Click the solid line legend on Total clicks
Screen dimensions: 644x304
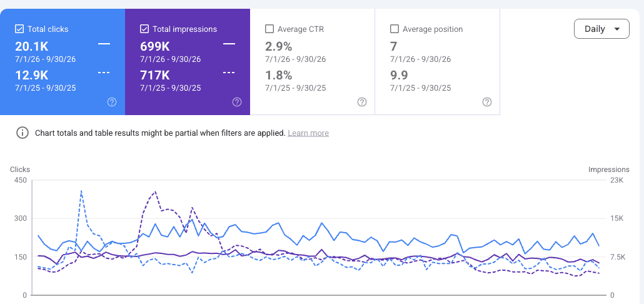[x=104, y=44]
